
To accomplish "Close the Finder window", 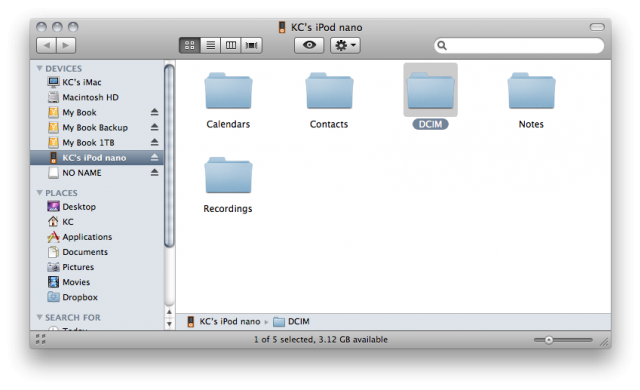I will (x=41, y=27).
